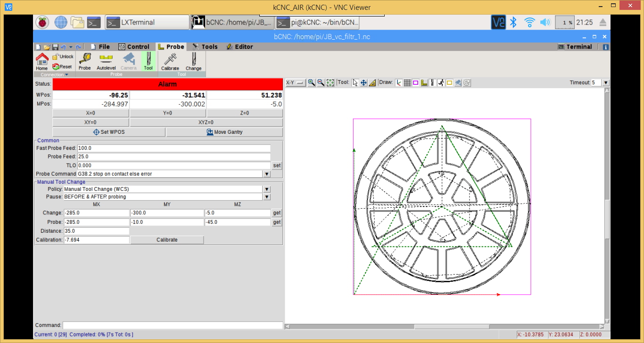644x343 pixels.
Task: Click the Home machine button
Action: point(42,62)
